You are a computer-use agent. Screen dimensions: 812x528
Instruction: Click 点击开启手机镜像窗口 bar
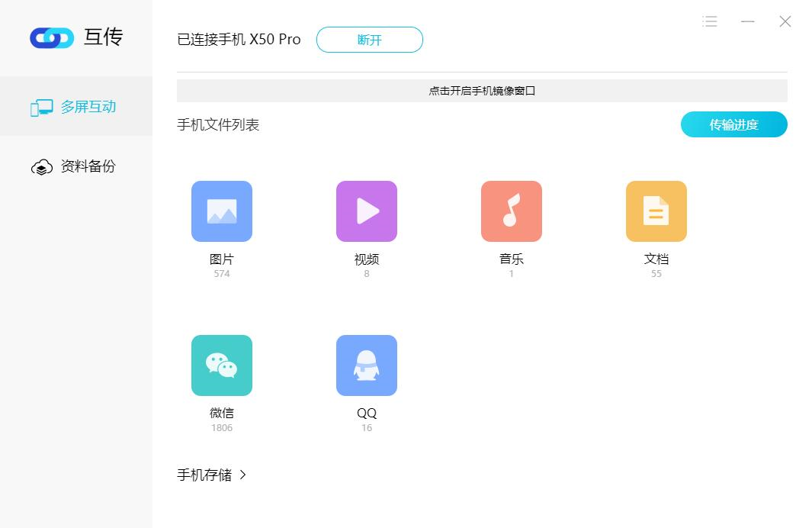(x=482, y=91)
